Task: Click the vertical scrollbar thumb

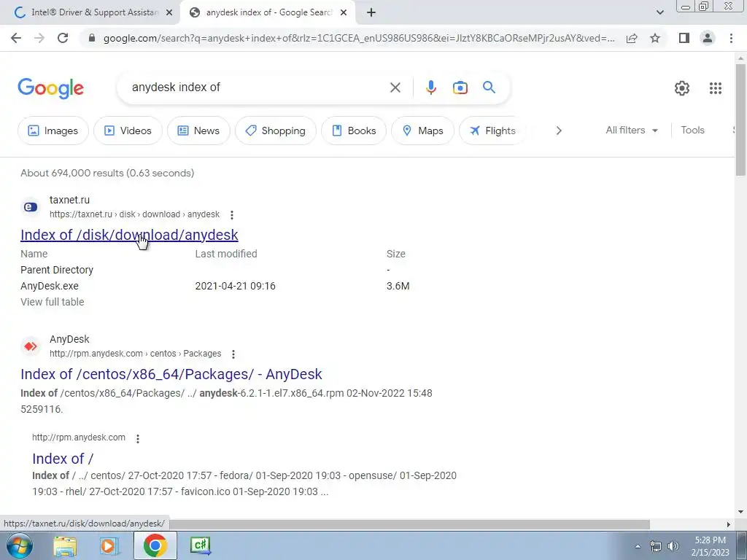Action: pyautogui.click(x=740, y=119)
